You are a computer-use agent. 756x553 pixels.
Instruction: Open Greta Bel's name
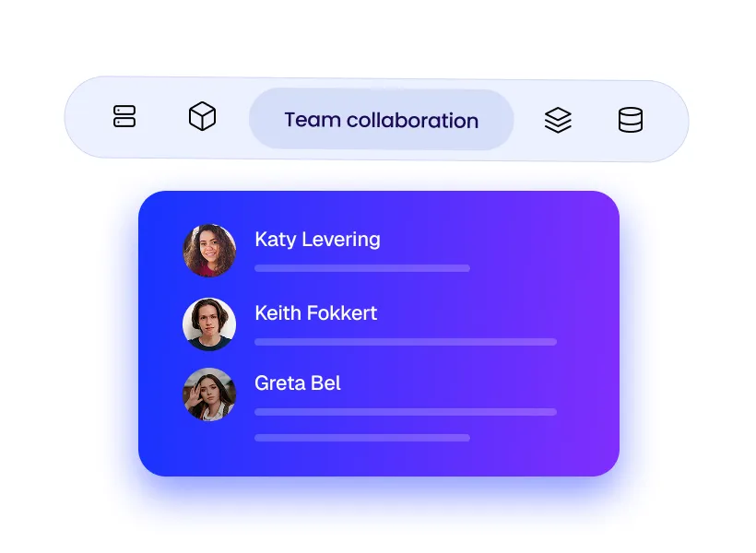298,383
